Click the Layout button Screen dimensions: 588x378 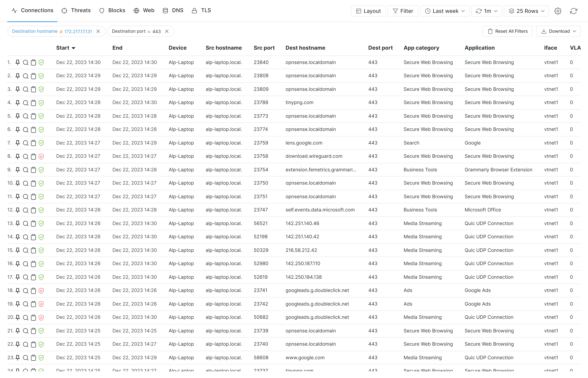click(368, 11)
